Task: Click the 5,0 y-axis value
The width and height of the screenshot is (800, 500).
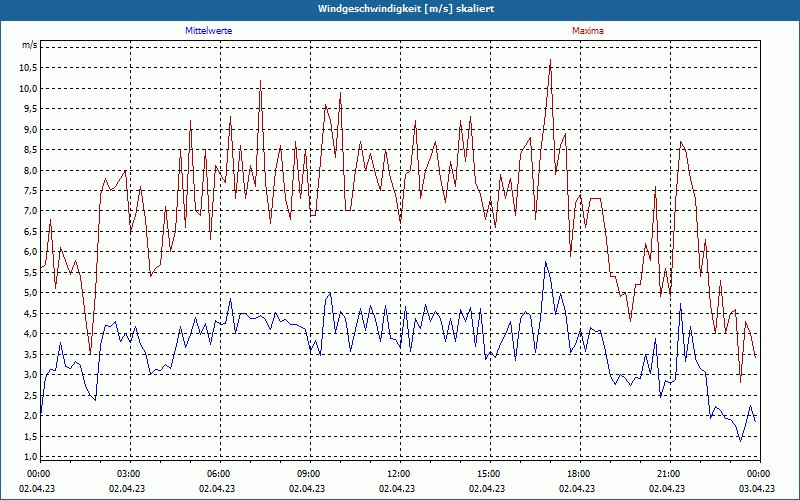Action: pyautogui.click(x=30, y=293)
